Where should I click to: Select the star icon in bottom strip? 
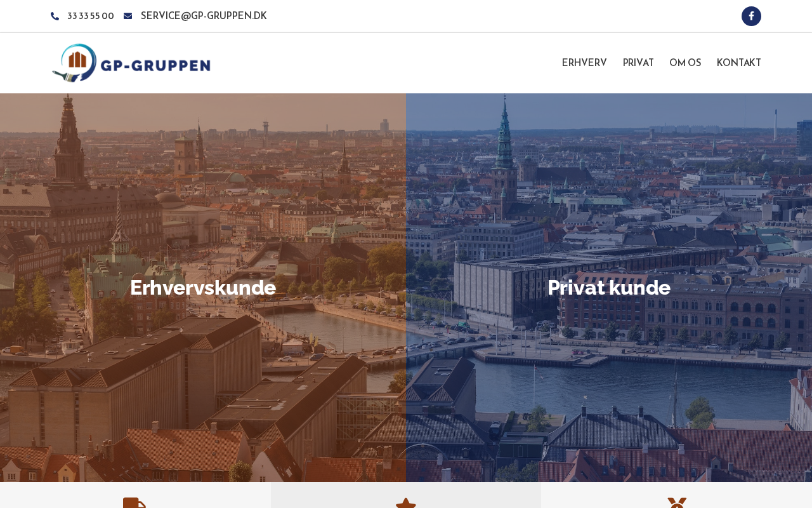pos(406,503)
